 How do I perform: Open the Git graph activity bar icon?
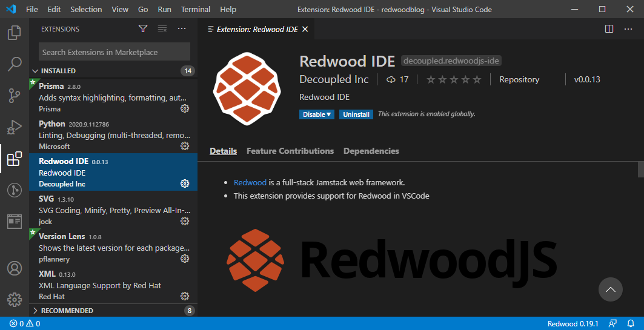coord(15,190)
